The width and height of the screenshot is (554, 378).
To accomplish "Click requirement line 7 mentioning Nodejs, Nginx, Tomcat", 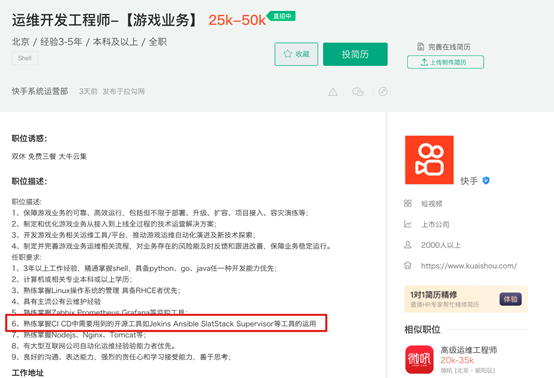I will 79,335.
